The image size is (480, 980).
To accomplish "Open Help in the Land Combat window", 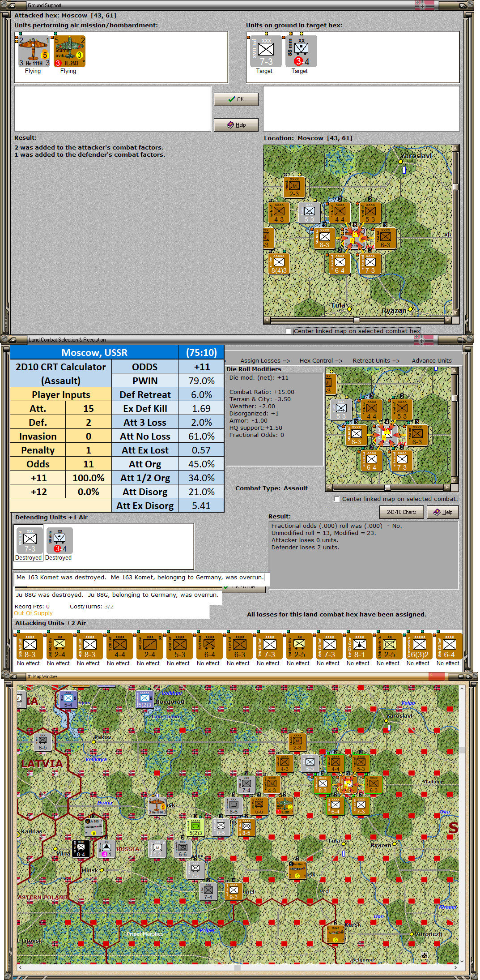I will 443,512.
